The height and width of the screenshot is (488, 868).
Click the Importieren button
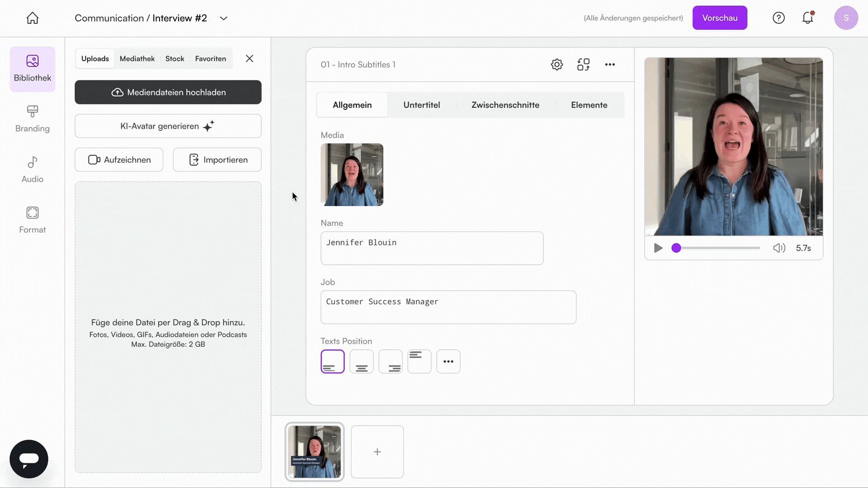[x=217, y=160]
